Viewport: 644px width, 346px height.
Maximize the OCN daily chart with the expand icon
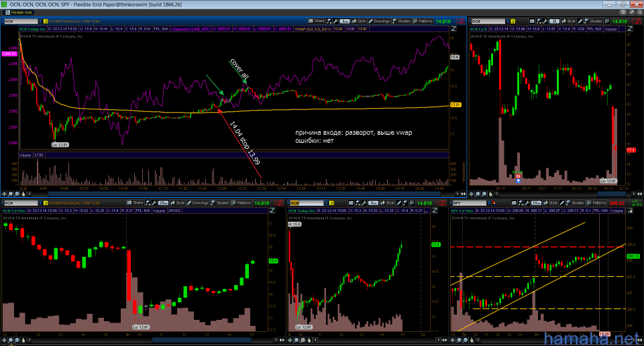[x=630, y=29]
